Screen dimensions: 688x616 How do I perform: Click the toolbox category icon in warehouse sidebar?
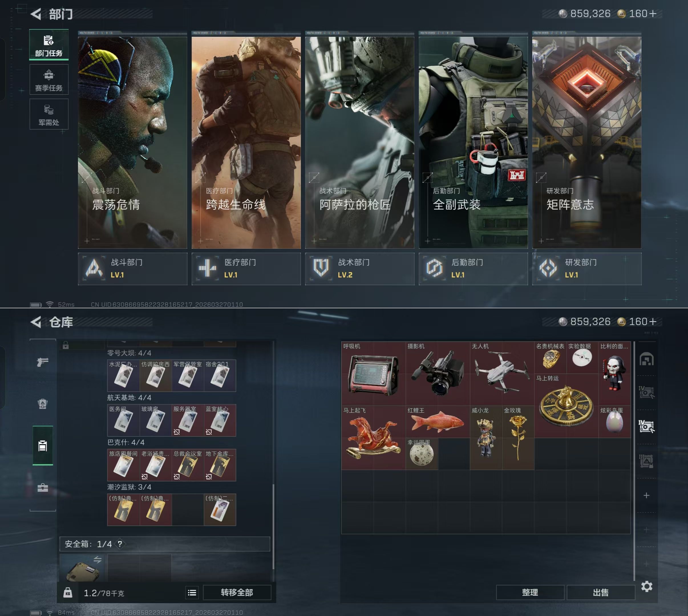[x=43, y=487]
